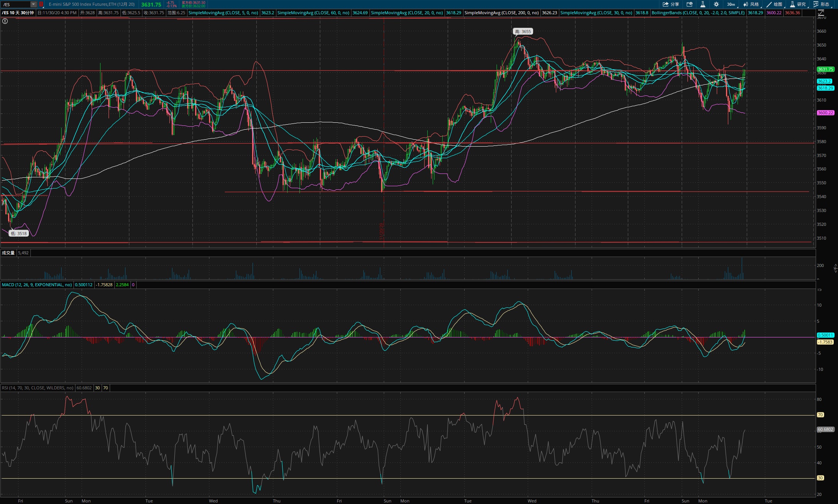
Task: Click the -4.75 net change value
Action: pyautogui.click(x=170, y=3)
